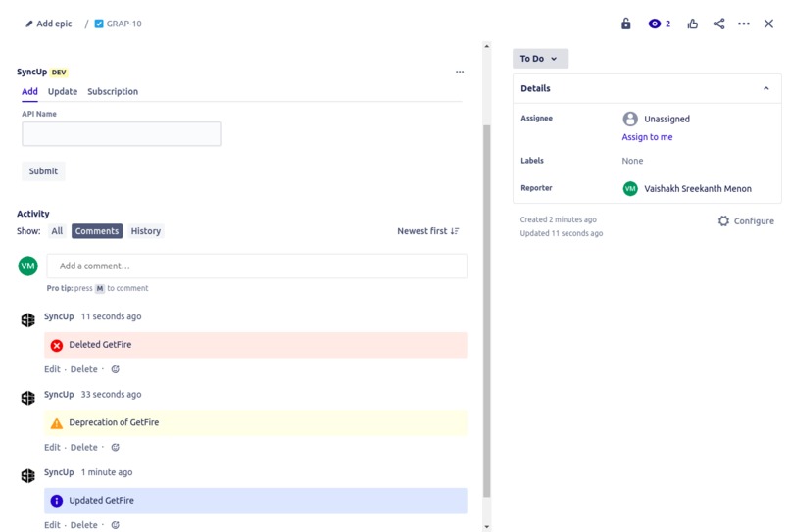This screenshot has width=790, height=532.
Task: Click the red error icon in Deleted GetFire
Action: click(57, 345)
